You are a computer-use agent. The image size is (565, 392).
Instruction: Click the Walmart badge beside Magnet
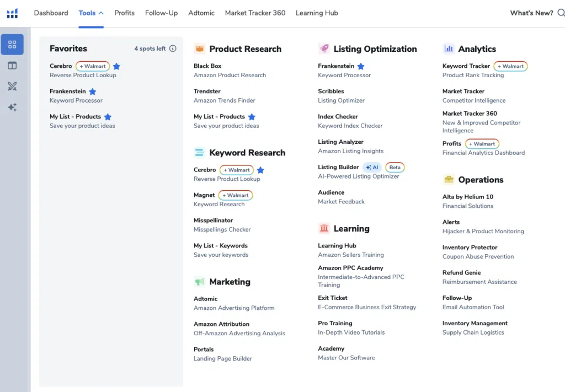[236, 195]
